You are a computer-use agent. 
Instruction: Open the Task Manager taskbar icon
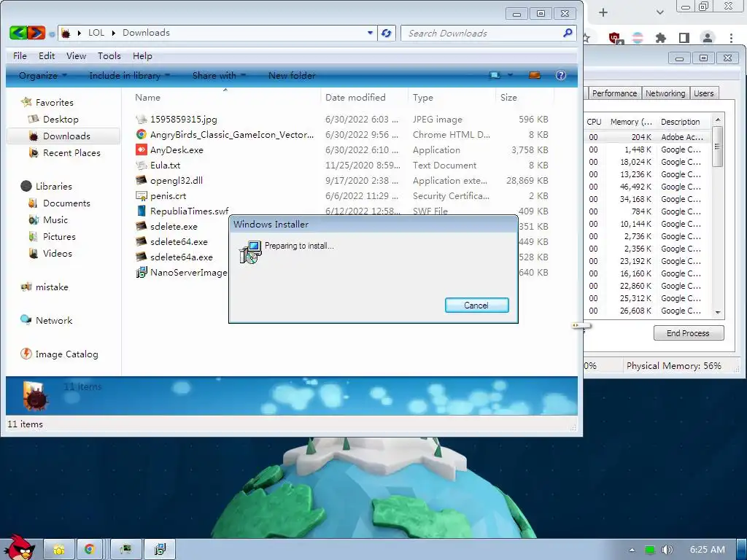coord(125,549)
